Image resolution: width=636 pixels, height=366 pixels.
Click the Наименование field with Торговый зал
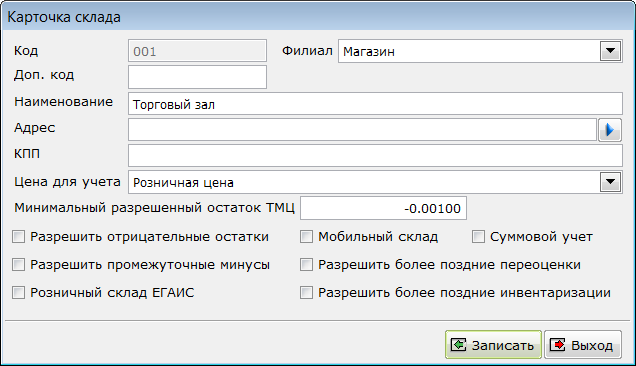coord(375,104)
